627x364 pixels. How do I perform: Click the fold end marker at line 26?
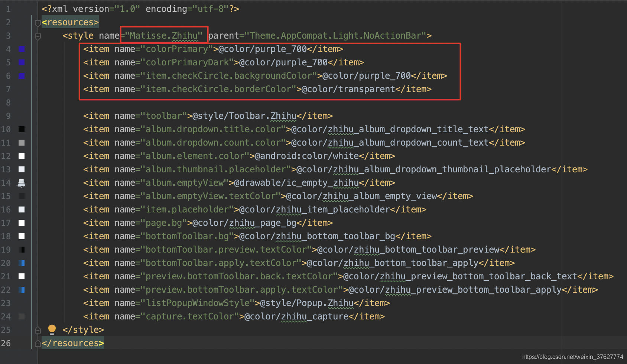click(x=38, y=344)
